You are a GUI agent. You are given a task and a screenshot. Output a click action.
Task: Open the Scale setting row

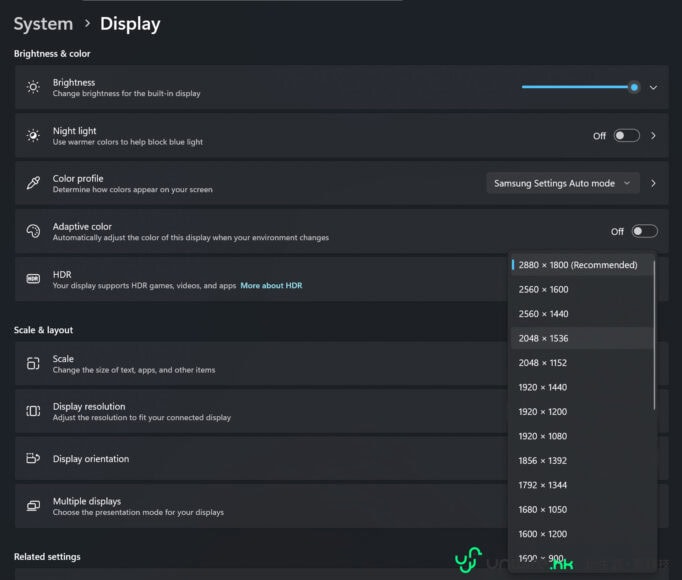pos(261,363)
